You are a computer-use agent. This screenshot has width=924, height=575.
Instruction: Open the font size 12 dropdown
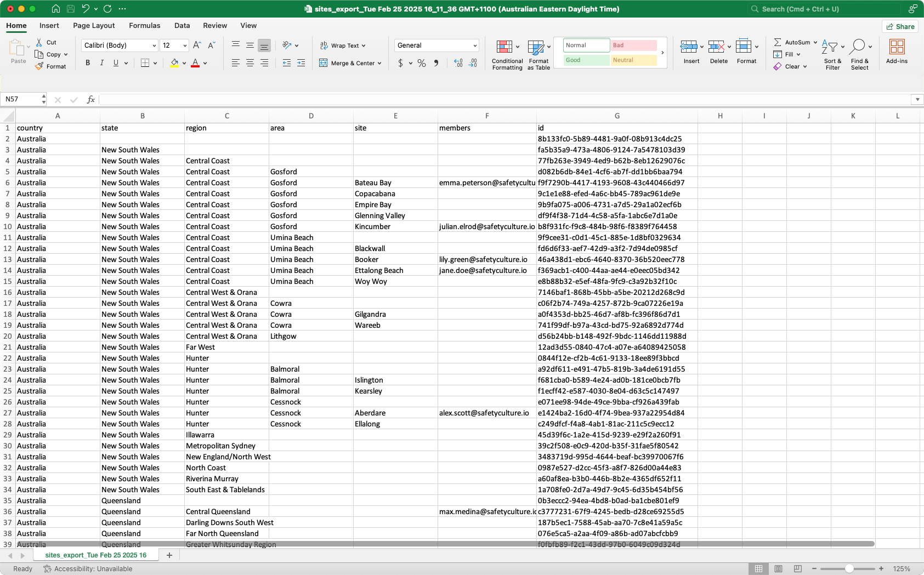tap(185, 45)
